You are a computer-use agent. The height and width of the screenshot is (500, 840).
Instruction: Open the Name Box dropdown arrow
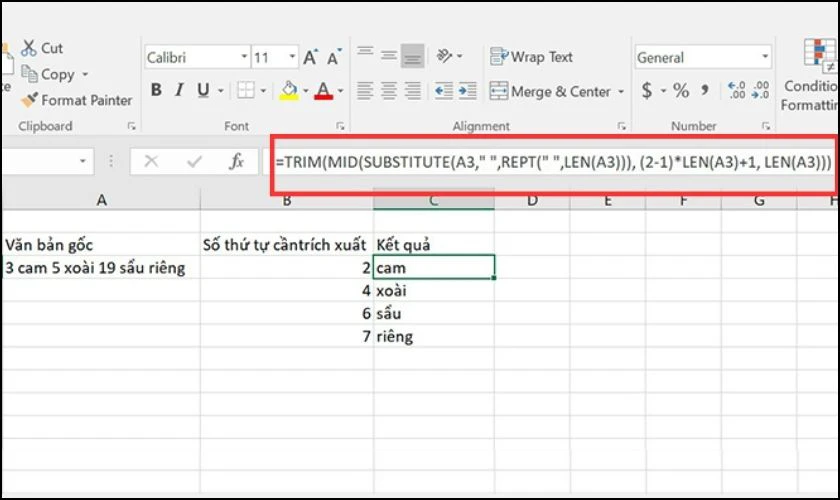82,161
